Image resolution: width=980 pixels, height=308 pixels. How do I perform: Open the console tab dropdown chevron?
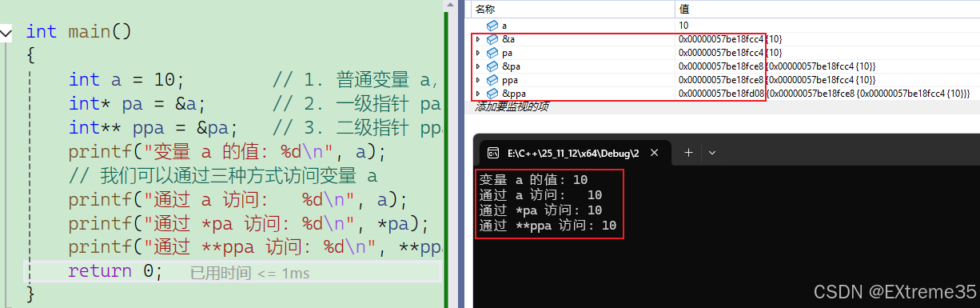(712, 152)
